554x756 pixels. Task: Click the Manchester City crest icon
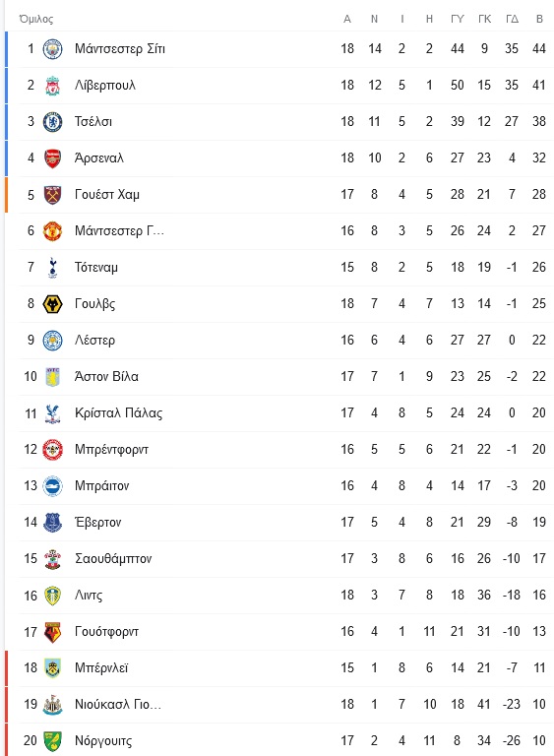52,49
